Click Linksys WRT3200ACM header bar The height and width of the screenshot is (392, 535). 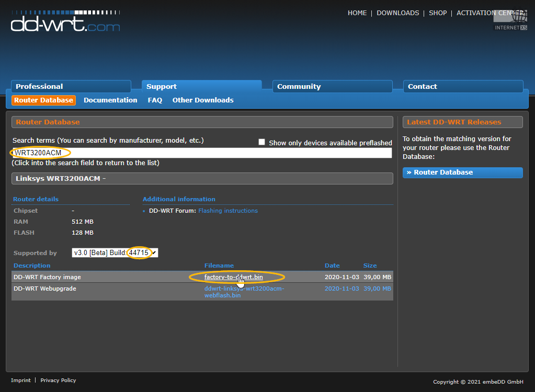[202, 179]
